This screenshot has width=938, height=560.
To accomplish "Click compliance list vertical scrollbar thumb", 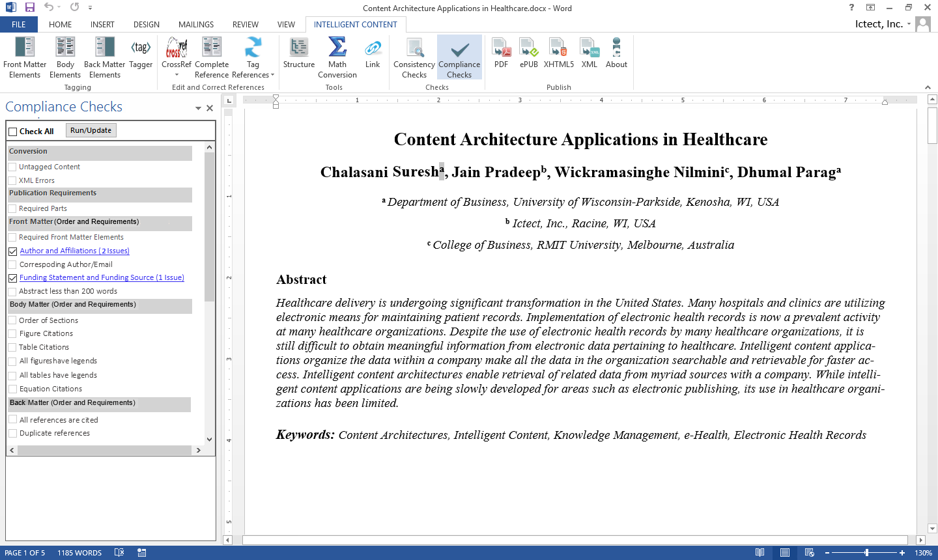I will (209, 227).
